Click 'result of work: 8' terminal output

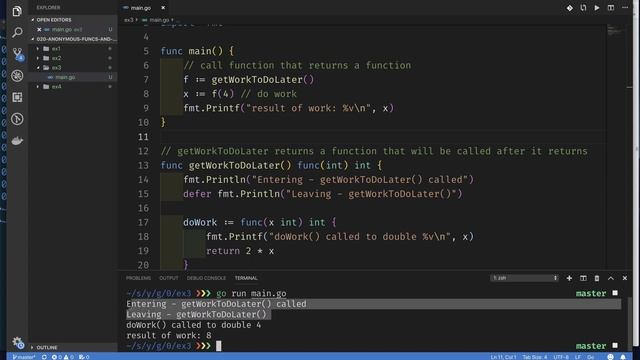pyautogui.click(x=169, y=336)
